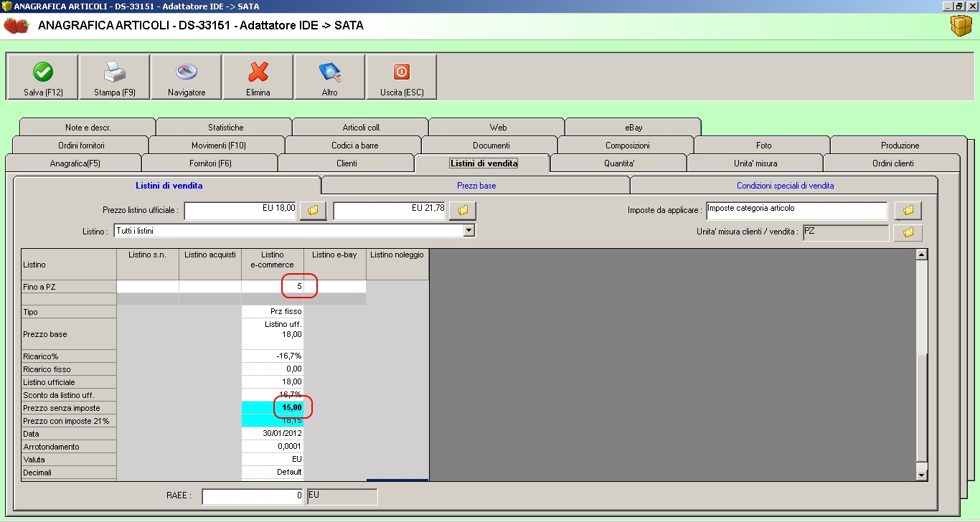Open folder icon next to Imposte da applicare
980x522 pixels.
click(908, 210)
